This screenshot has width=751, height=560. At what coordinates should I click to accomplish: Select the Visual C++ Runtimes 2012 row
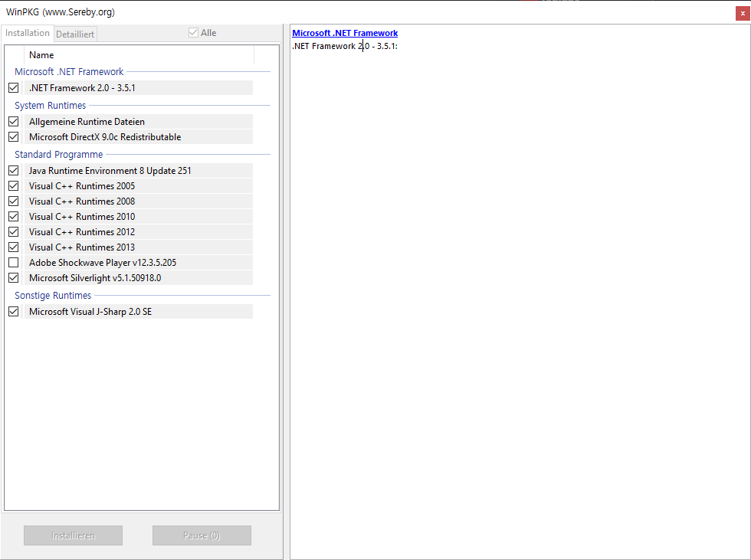pyautogui.click(x=139, y=231)
